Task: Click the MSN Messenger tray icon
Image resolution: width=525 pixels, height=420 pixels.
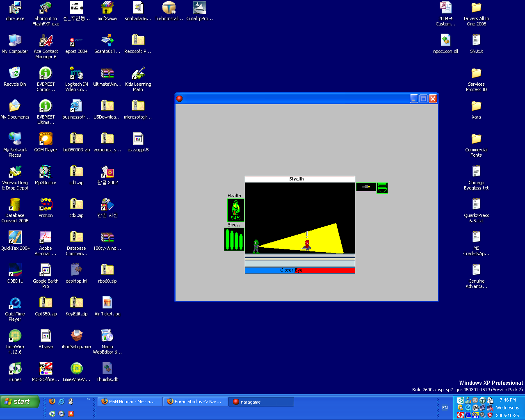Action: pos(468,400)
